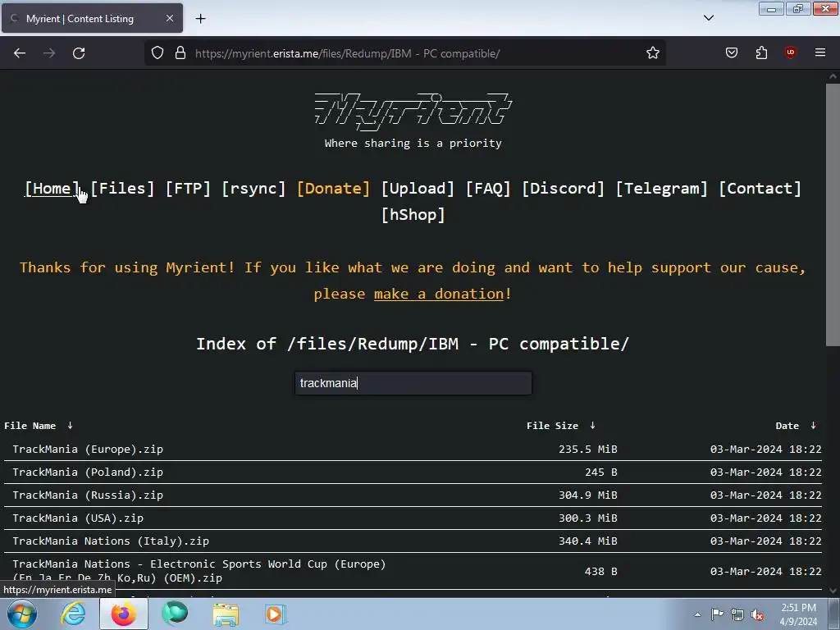This screenshot has height=630, width=840.
Task: Sort the listing by File Name
Action: tap(39, 426)
